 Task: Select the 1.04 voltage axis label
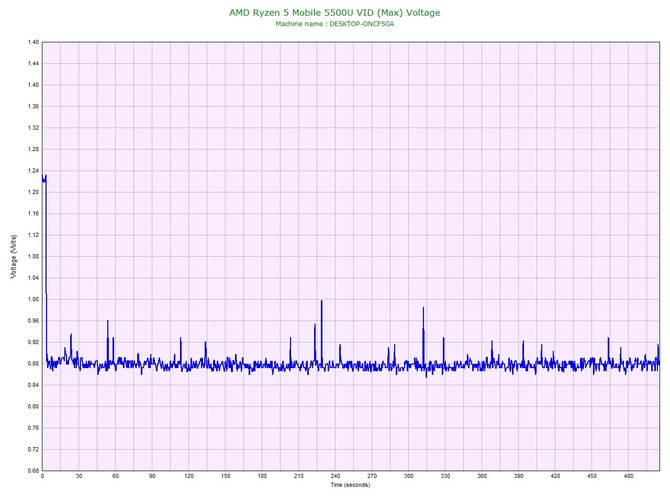[33, 278]
